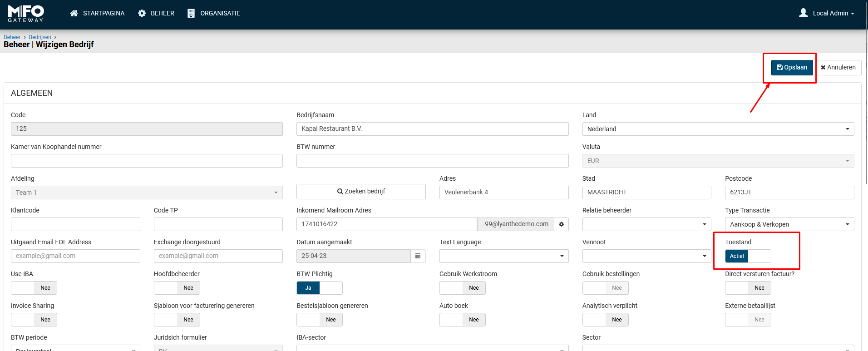The width and height of the screenshot is (868, 351).
Task: Click the building icon beside Organisatie
Action: pyautogui.click(x=191, y=13)
